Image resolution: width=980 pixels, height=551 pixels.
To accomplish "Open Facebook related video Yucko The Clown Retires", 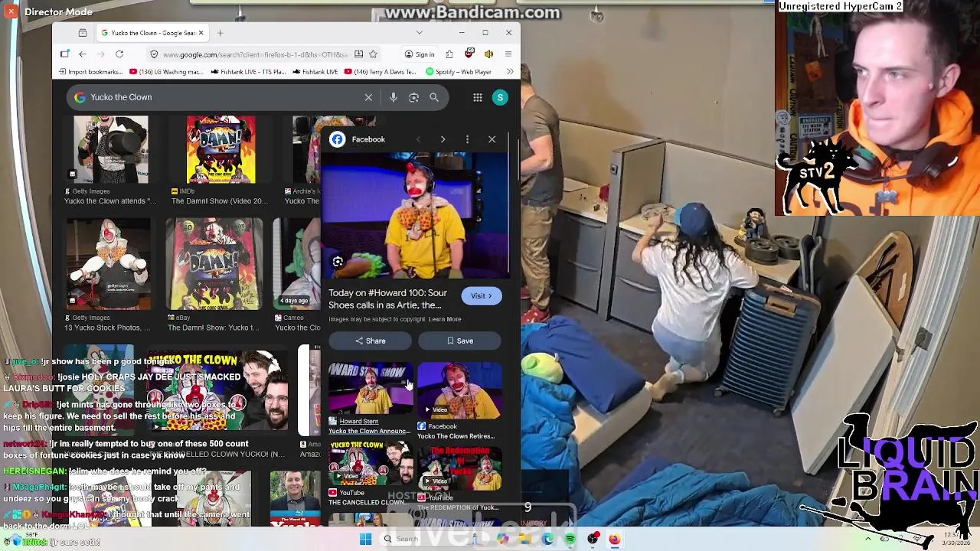I will (x=459, y=401).
